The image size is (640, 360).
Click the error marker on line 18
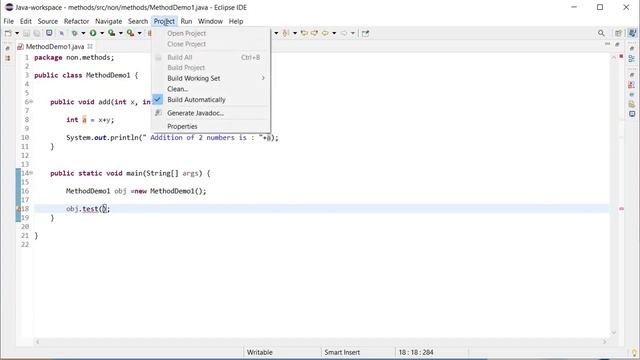coord(18,209)
